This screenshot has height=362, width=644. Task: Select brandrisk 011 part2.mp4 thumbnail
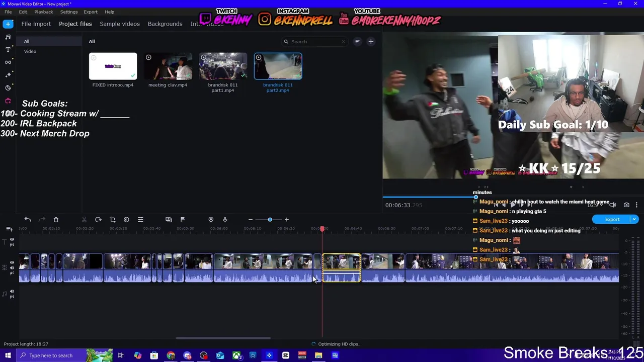pyautogui.click(x=278, y=66)
